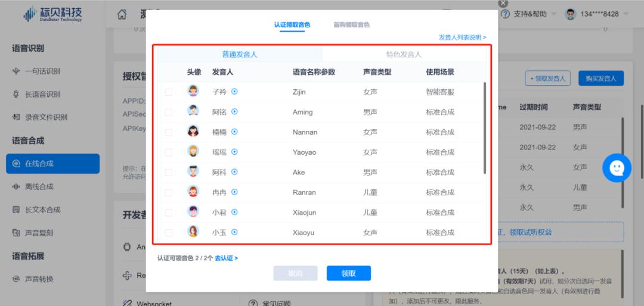Click the home icon in header
Image resolution: width=644 pixels, height=306 pixels.
pyautogui.click(x=122, y=14)
